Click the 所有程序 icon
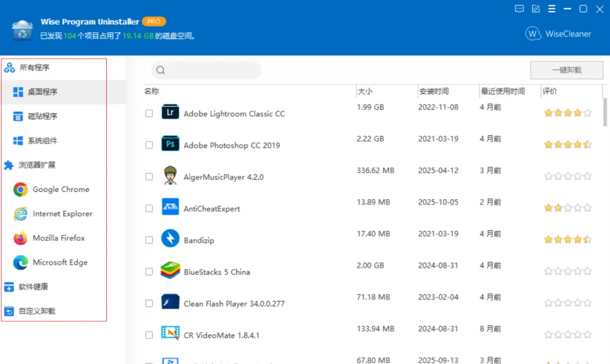610x364 pixels. click(x=10, y=68)
